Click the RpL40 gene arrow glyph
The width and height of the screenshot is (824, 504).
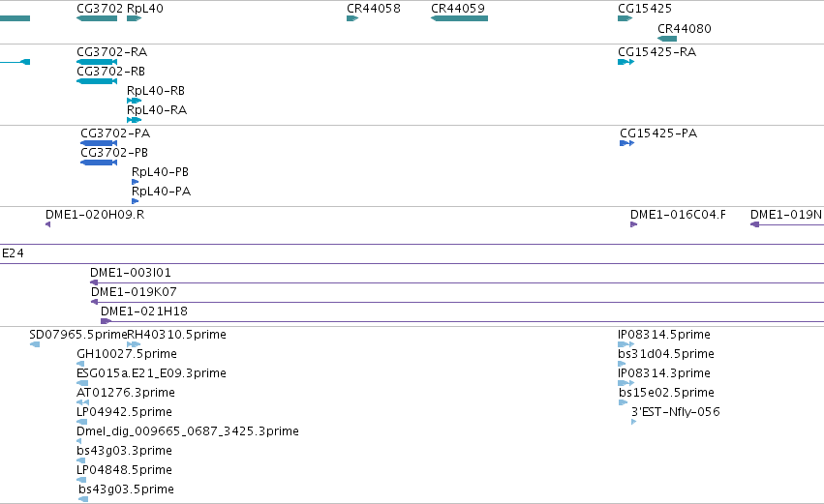click(134, 18)
